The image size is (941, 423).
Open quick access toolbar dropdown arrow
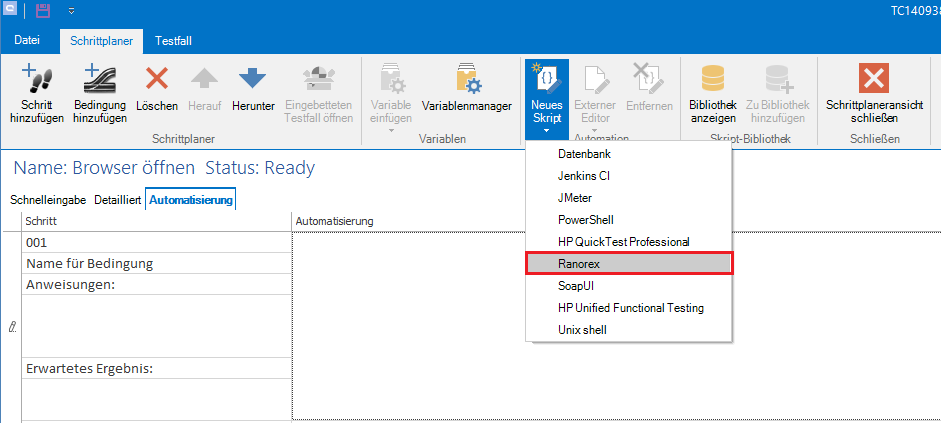(x=72, y=12)
